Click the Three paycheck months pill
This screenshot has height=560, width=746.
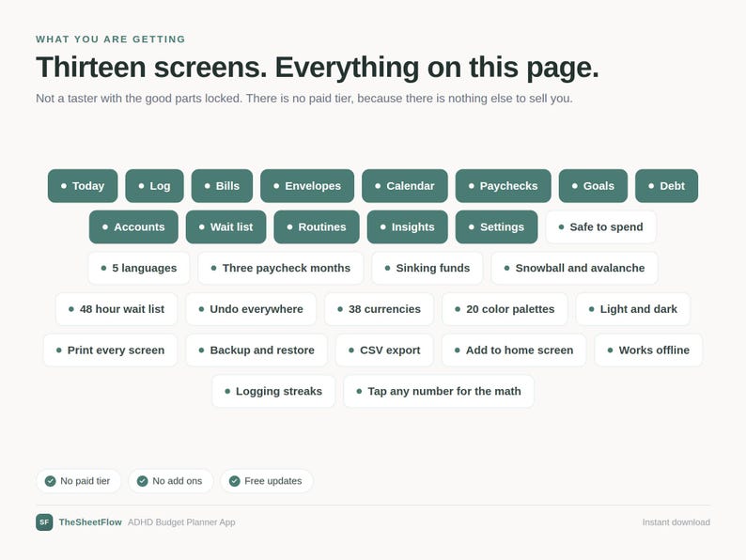click(281, 268)
